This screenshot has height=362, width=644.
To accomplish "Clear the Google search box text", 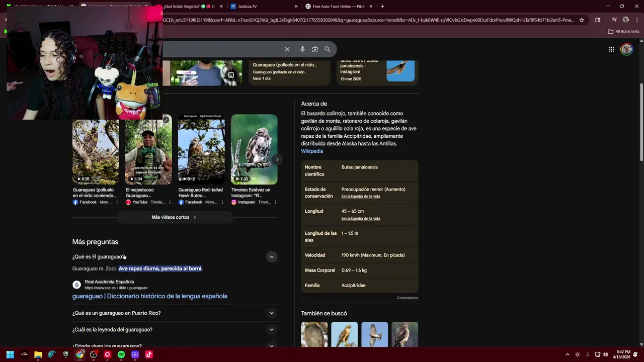I will coord(287,49).
